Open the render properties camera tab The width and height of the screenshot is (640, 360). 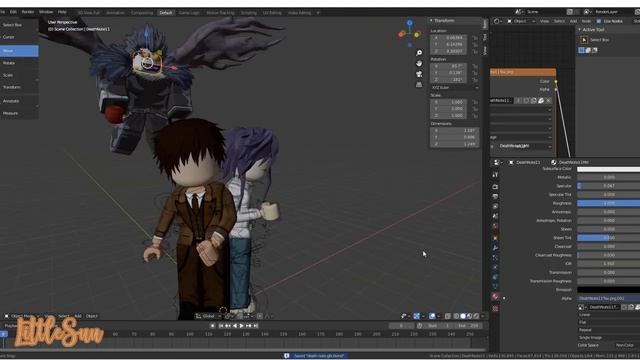click(495, 187)
